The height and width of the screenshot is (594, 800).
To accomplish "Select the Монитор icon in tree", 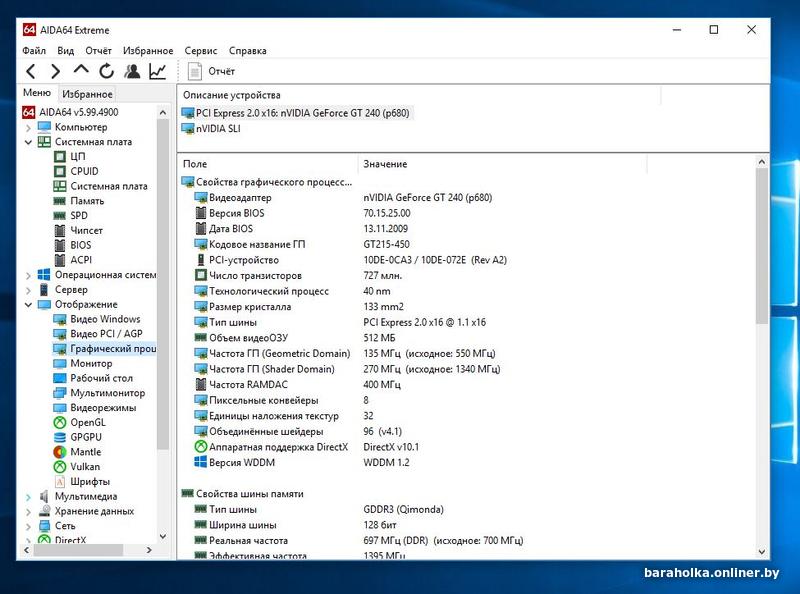I will pos(60,364).
